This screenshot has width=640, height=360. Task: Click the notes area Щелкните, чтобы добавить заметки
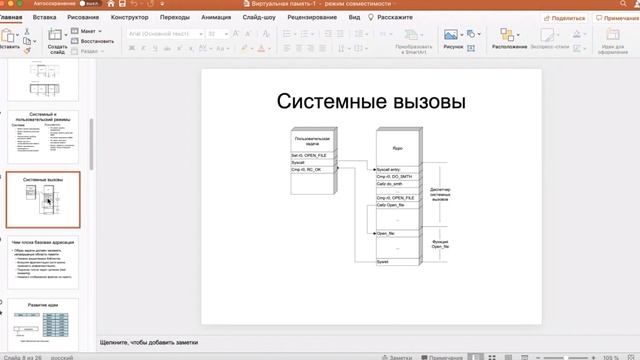(x=149, y=342)
